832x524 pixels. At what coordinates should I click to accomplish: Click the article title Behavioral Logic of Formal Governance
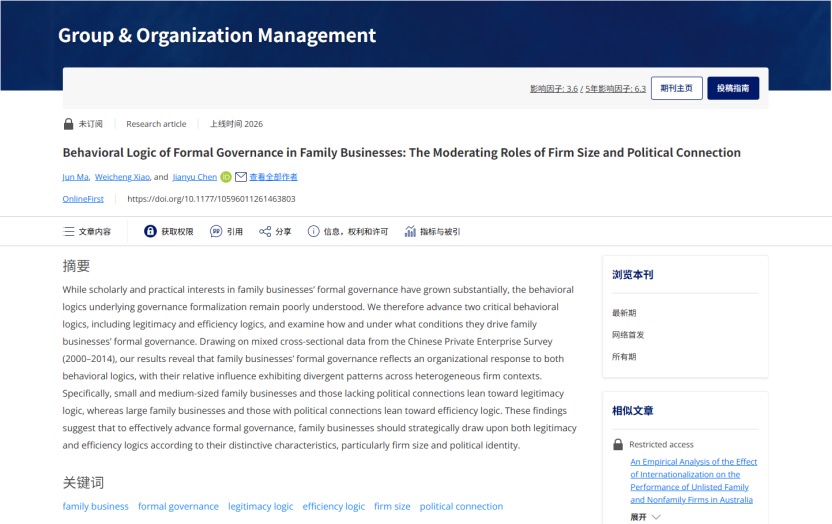402,153
